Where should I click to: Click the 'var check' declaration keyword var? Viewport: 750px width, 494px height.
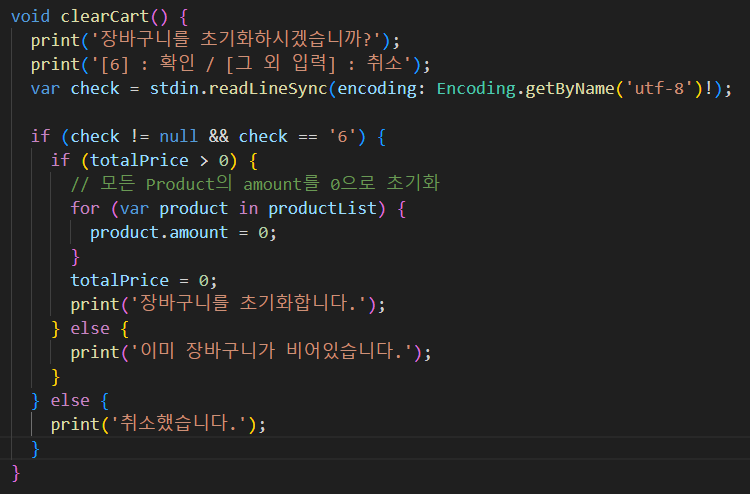[x=45, y=88]
